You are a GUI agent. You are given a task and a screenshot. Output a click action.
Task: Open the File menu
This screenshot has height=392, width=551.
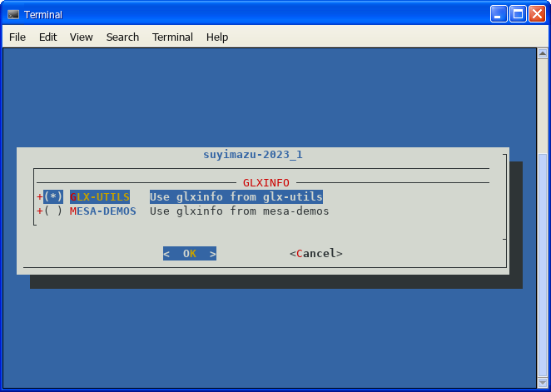tap(17, 37)
